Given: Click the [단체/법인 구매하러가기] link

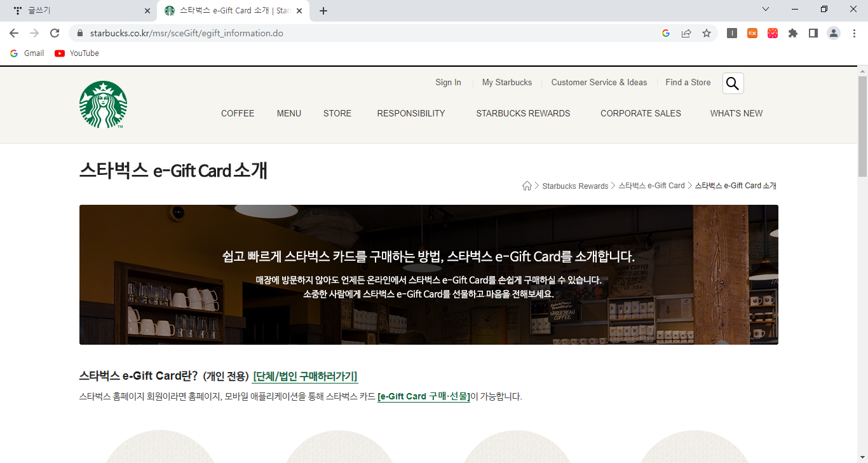Looking at the screenshot, I should click(305, 376).
